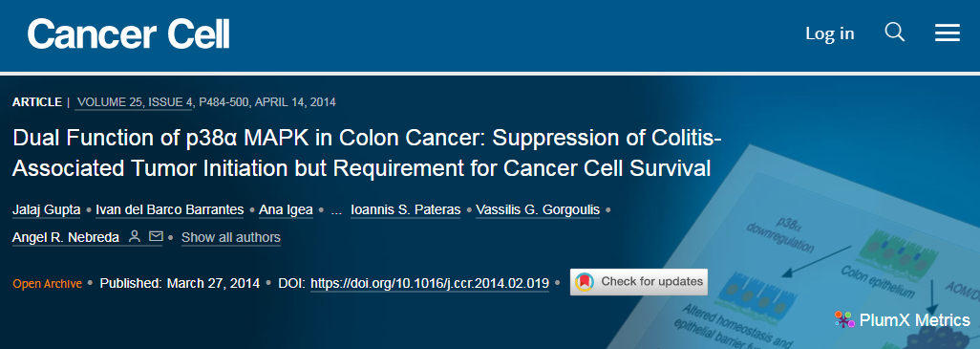980x349 pixels.
Task: Click the author profile person icon
Action: pos(135,236)
